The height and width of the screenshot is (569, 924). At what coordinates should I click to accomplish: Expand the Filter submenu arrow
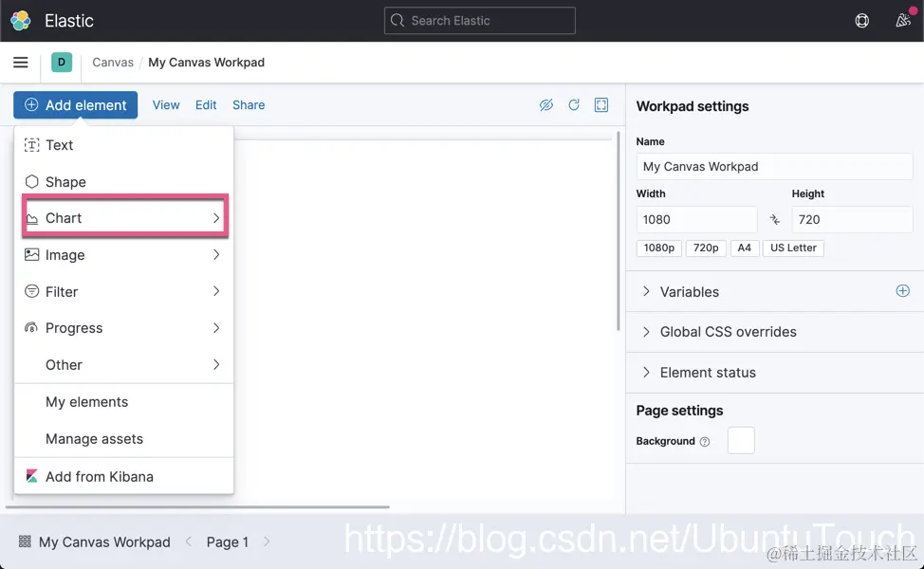point(216,291)
